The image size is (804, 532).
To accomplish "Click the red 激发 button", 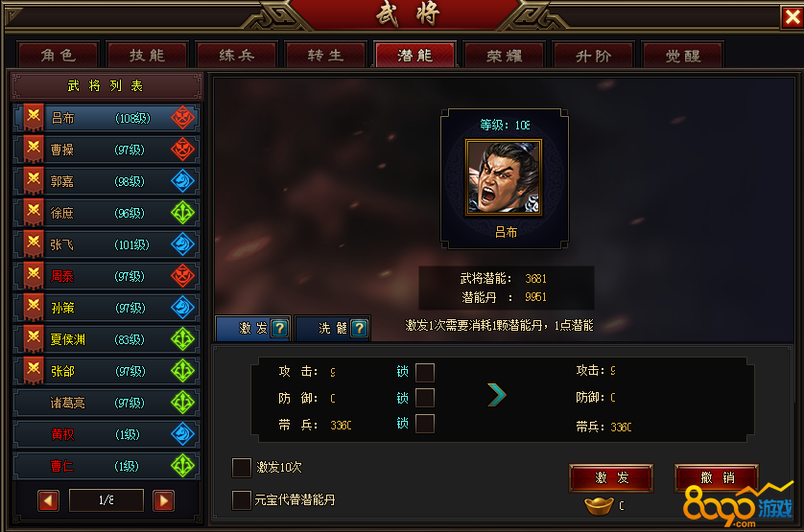I will click(611, 477).
